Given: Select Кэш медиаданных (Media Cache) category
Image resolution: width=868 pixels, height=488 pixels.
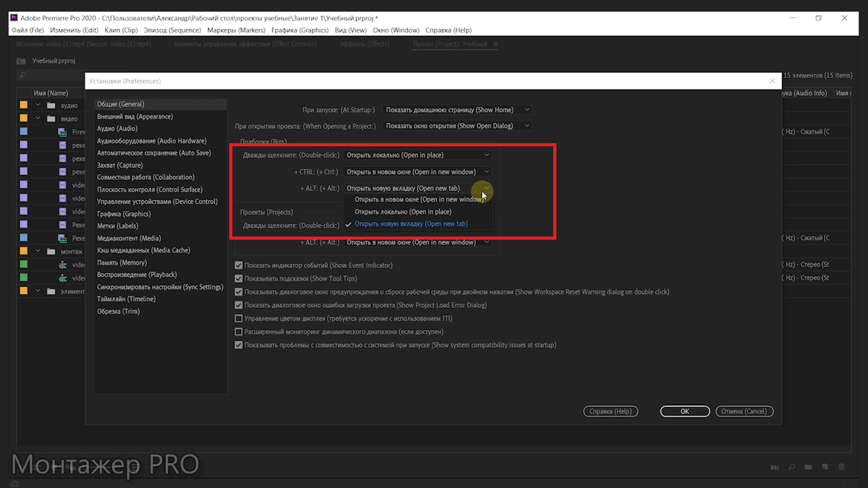Looking at the screenshot, I should pyautogui.click(x=143, y=250).
